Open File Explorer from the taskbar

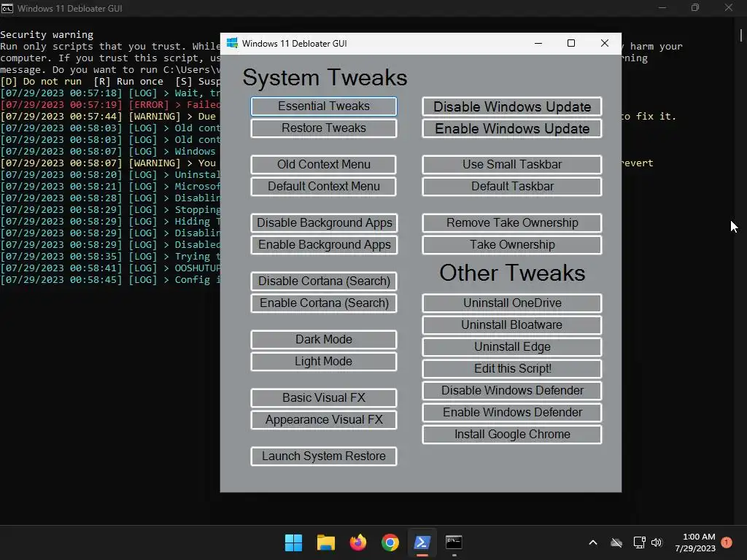(x=326, y=542)
